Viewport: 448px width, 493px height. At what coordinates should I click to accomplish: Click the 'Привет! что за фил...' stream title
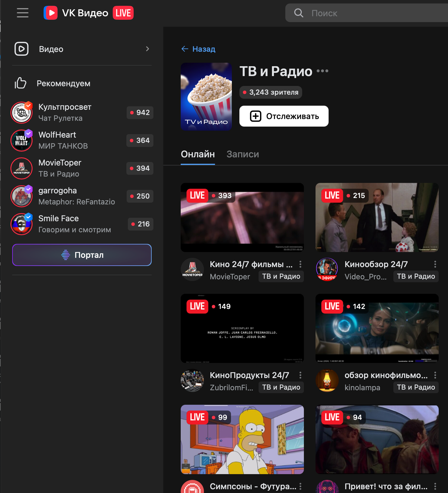[x=386, y=486]
